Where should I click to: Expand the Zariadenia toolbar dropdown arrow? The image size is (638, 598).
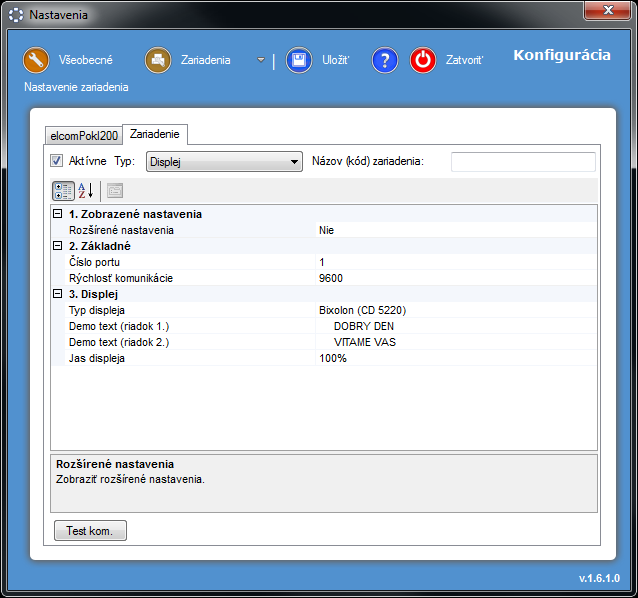pos(260,60)
